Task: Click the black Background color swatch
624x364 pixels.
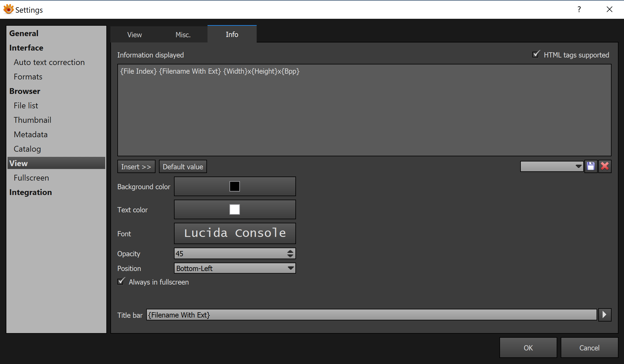Action: tap(234, 186)
